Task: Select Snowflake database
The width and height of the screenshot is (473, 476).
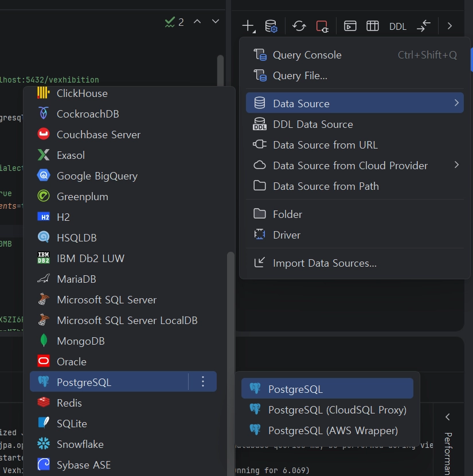Action: [123, 444]
